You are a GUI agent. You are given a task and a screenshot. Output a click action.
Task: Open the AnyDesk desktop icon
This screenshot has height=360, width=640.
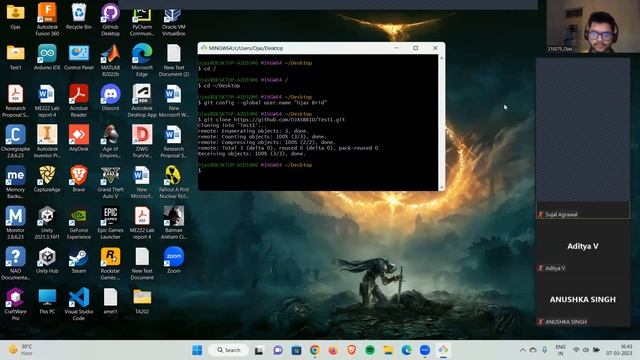point(79,138)
